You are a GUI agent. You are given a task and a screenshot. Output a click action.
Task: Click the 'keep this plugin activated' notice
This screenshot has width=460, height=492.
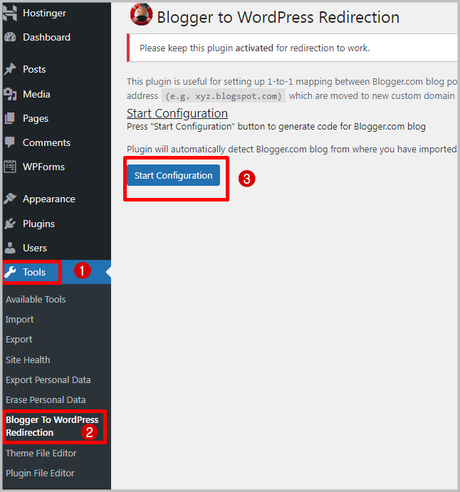click(255, 48)
